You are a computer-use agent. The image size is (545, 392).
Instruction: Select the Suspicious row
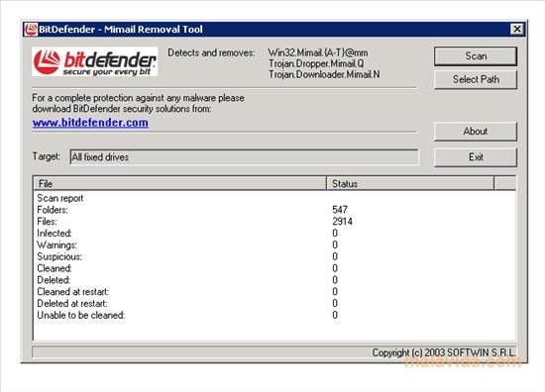(274, 256)
